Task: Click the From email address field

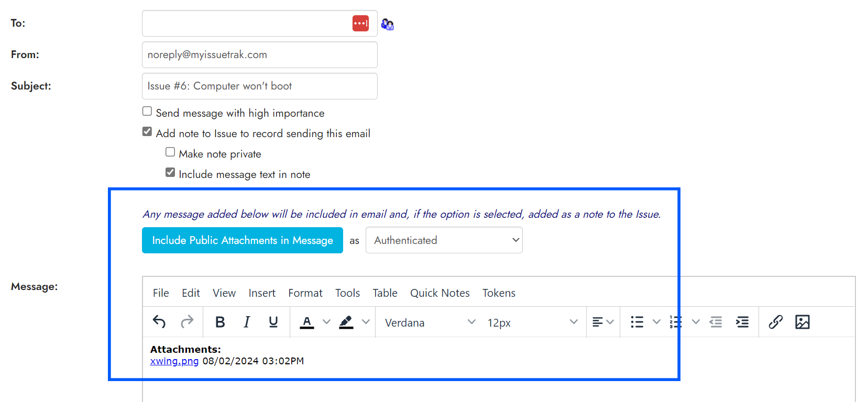Action: click(260, 55)
